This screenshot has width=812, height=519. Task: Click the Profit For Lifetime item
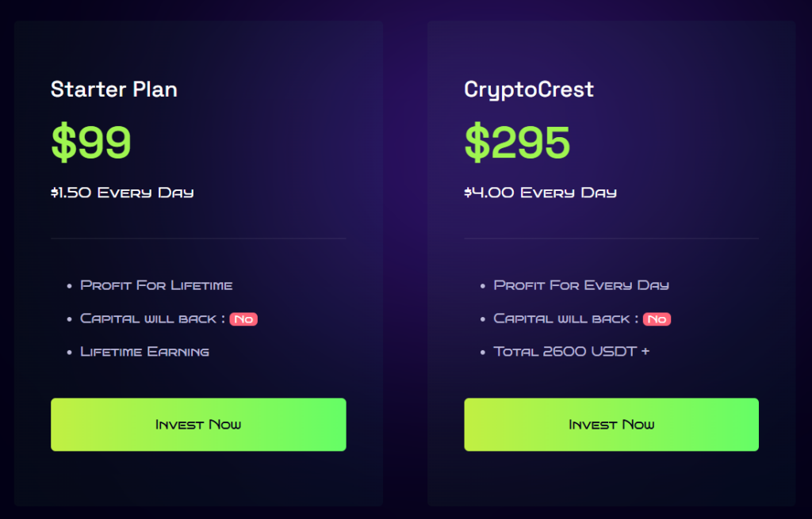(x=156, y=285)
